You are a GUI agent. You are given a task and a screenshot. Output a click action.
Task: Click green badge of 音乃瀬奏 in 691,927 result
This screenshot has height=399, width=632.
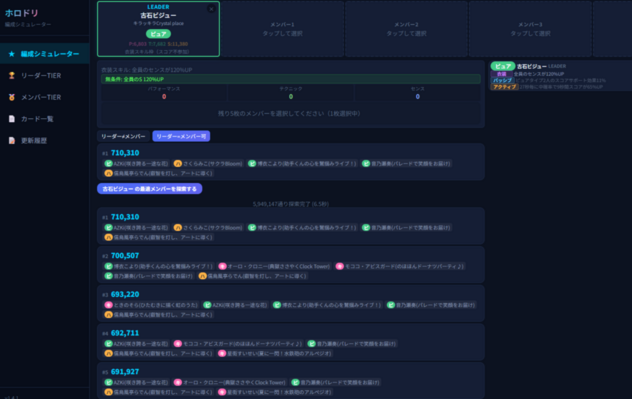(x=295, y=382)
